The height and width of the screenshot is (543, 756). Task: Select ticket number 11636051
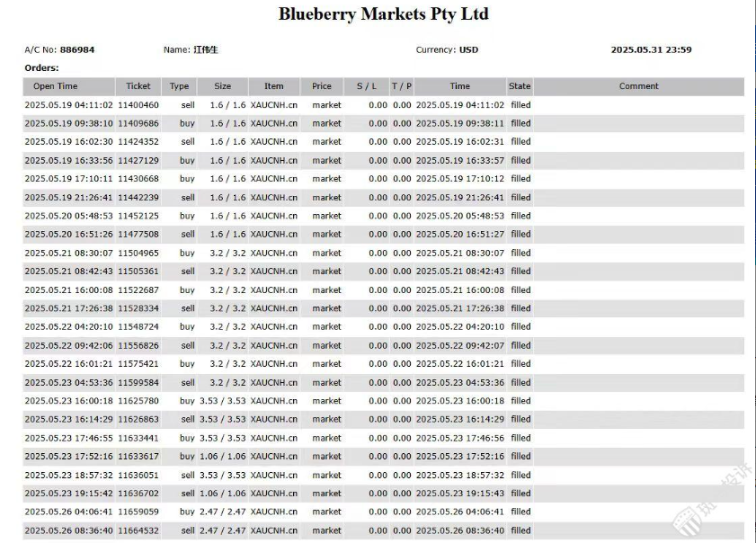[x=138, y=476]
